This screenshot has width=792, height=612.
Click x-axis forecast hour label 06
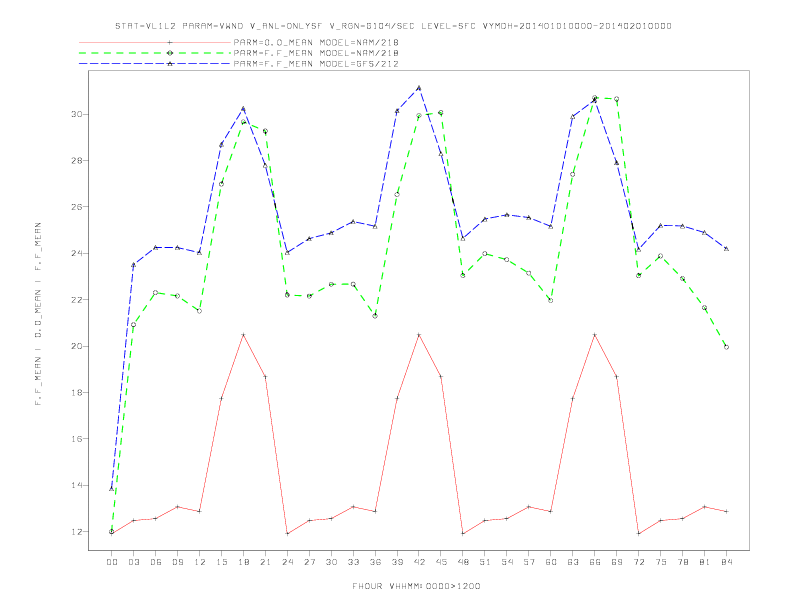(x=156, y=562)
